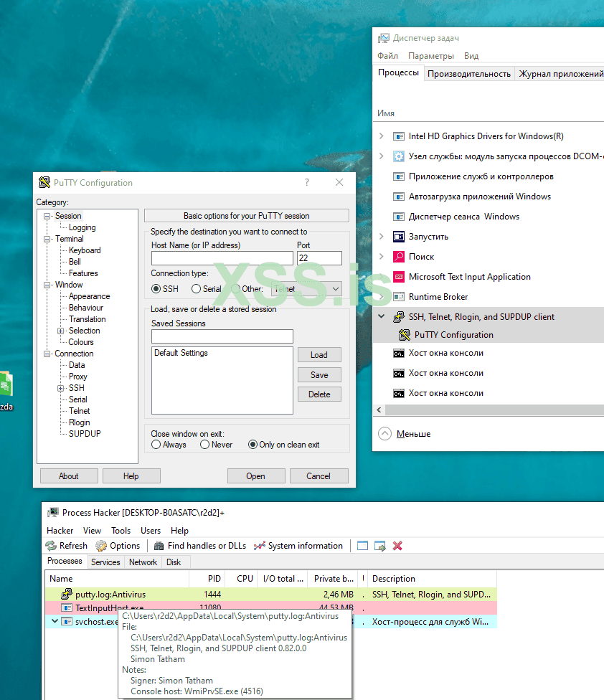Click Find handles or DLLs binoculars icon
604x700 pixels.
[159, 546]
